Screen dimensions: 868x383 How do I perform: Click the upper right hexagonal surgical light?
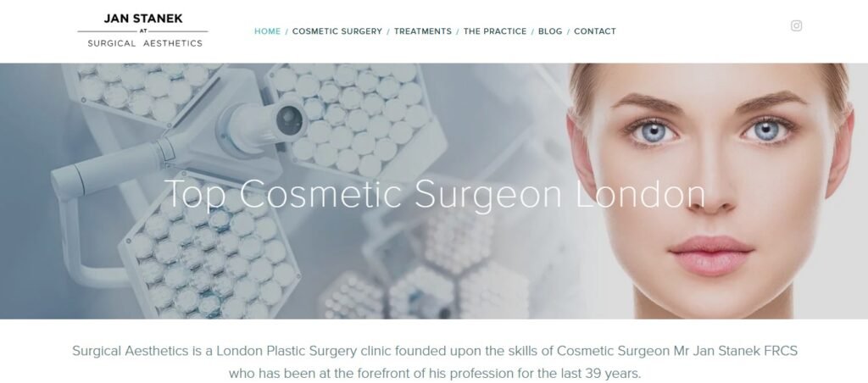(356, 119)
